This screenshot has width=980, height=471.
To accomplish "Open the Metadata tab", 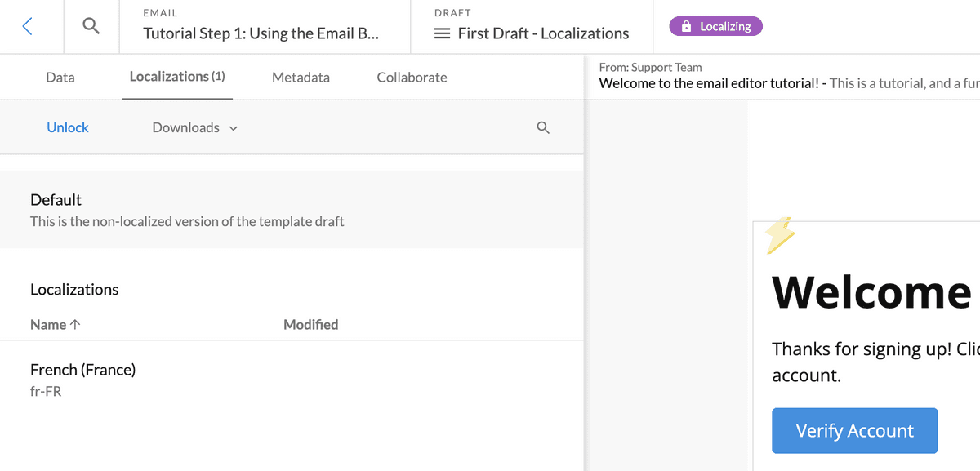I will [x=301, y=77].
